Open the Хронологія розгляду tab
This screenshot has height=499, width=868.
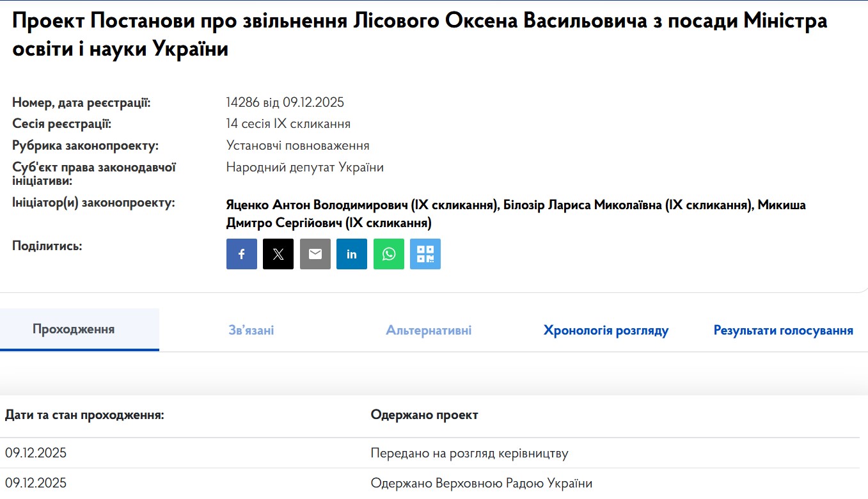coord(606,331)
